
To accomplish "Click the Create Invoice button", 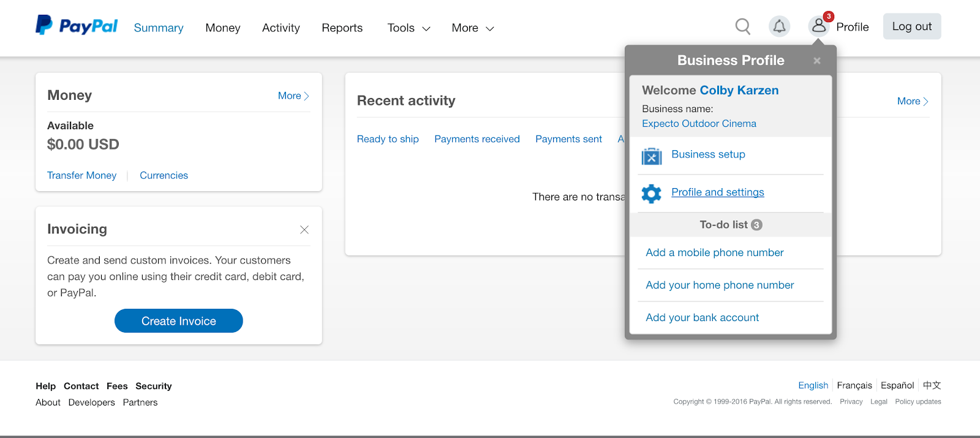I will (179, 321).
